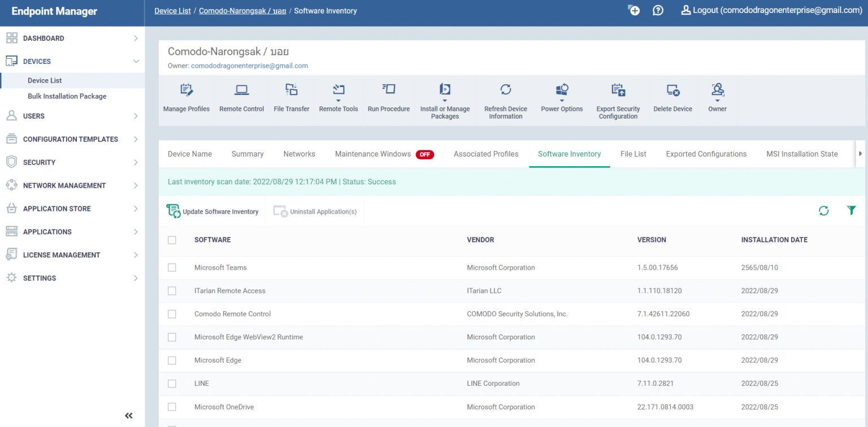Click the add-task icon in the header
Screen dimensions: 868x427
click(x=633, y=10)
